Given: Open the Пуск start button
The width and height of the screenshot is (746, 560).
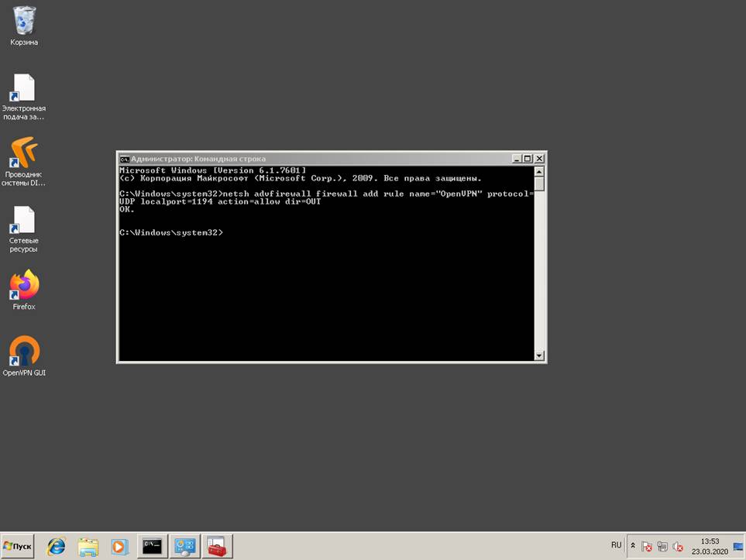Looking at the screenshot, I should coord(18,546).
